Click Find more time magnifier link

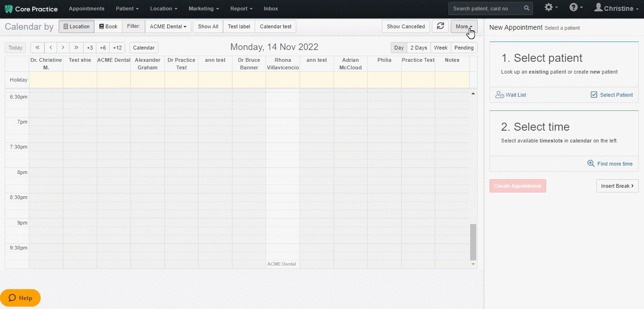pos(610,164)
